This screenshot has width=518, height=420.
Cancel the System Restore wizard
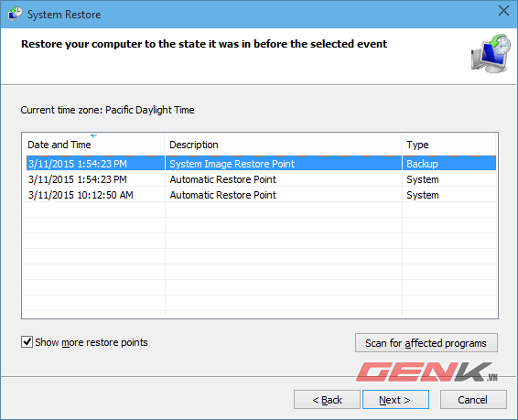(473, 400)
